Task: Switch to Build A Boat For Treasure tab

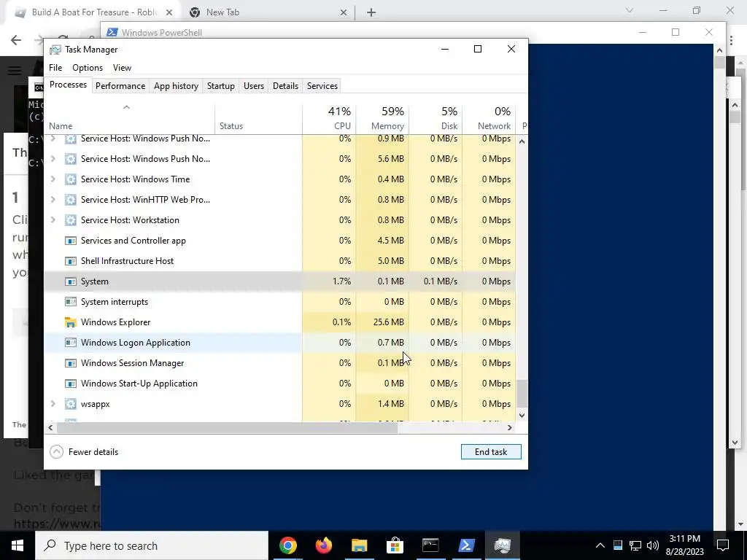Action: [93, 12]
